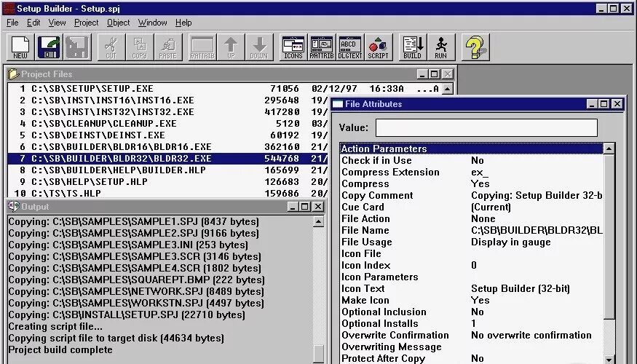This screenshot has height=364, width=637.
Task: Select file row C:\SB\BUILDER\BLDR32\BLDR32.EXE
Action: 167,159
